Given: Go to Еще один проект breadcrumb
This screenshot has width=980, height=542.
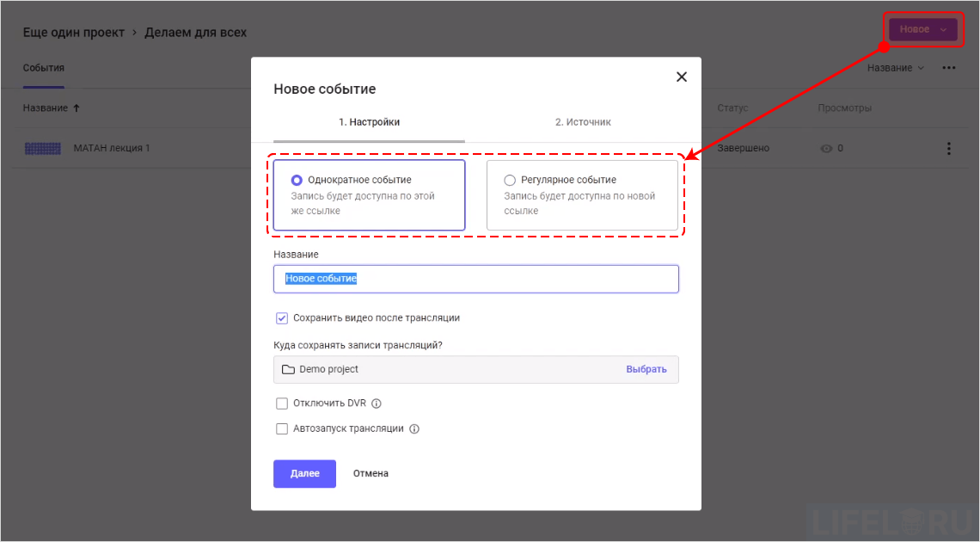Looking at the screenshot, I should pyautogui.click(x=74, y=33).
